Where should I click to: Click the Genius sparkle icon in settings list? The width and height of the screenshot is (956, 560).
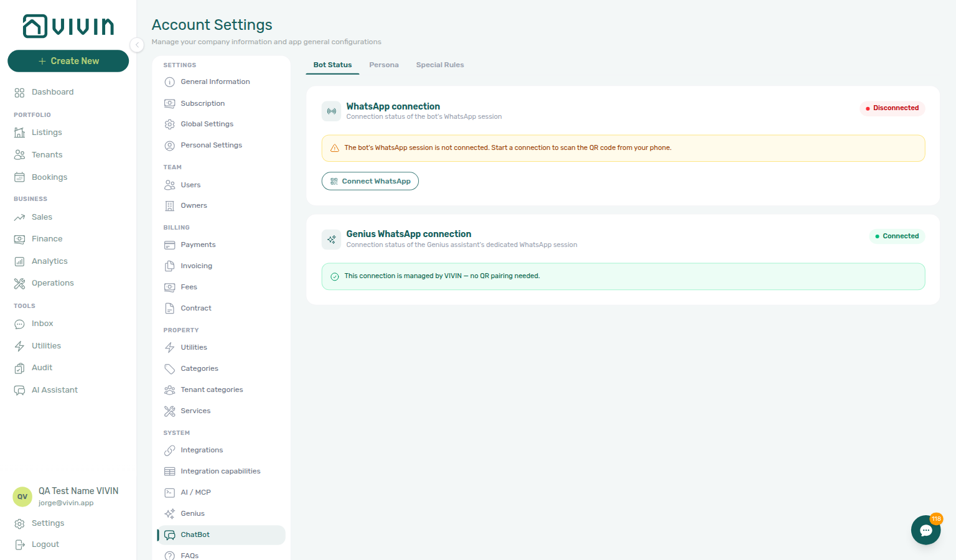pyautogui.click(x=169, y=514)
